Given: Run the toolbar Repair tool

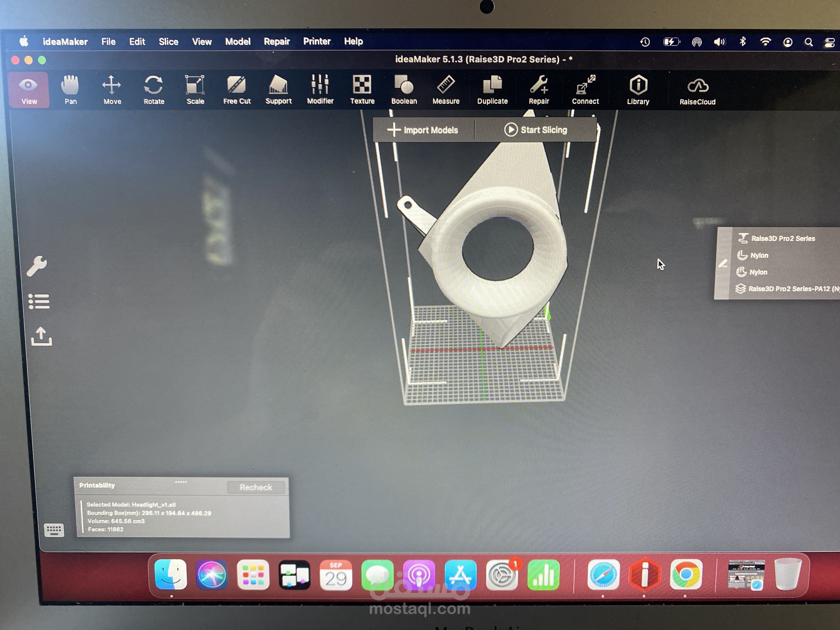Looking at the screenshot, I should click(x=539, y=90).
